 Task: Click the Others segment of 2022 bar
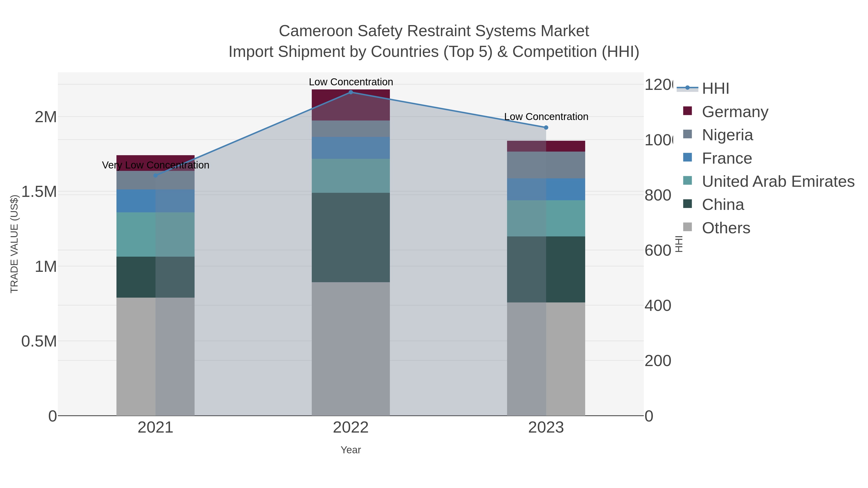click(351, 349)
